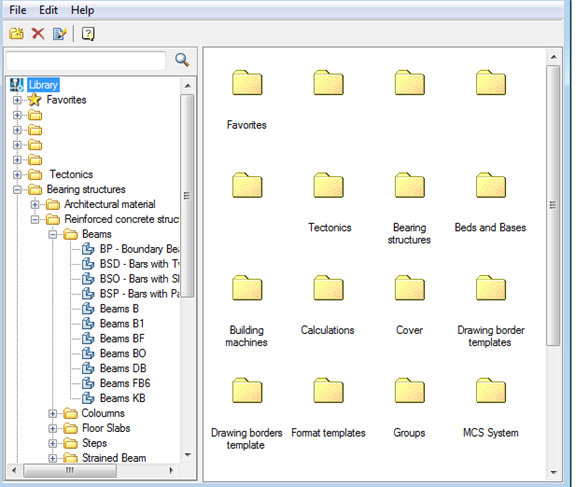Click the magnifier search icon
576x487 pixels.
coord(182,60)
